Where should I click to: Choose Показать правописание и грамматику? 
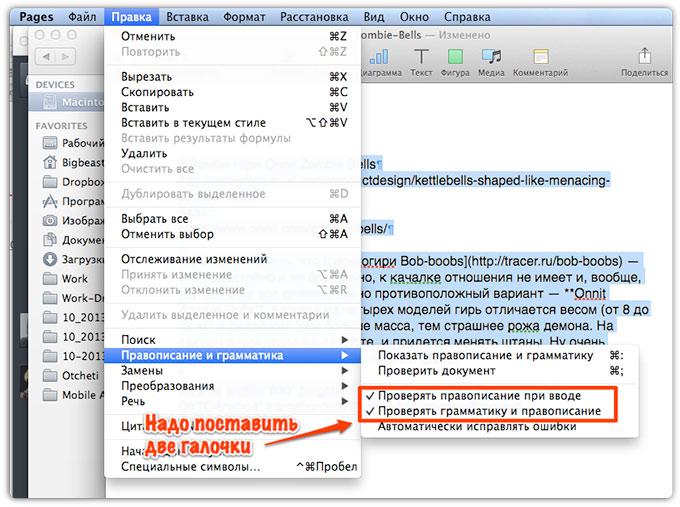tap(499, 356)
